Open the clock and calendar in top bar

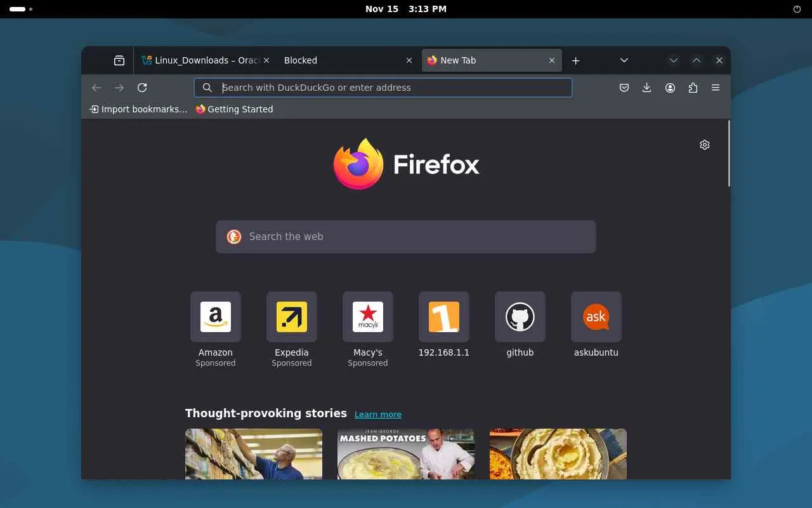tap(406, 9)
